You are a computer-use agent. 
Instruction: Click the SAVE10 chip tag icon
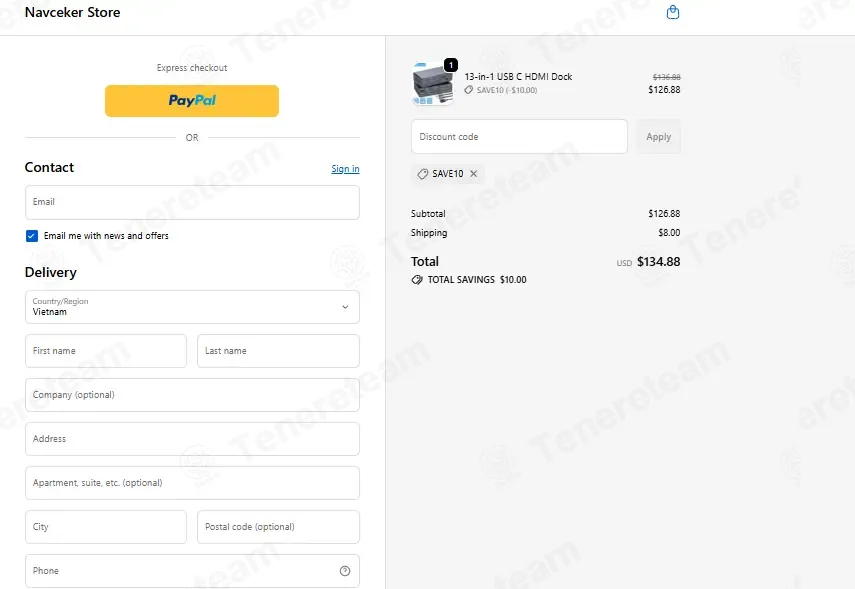422,173
